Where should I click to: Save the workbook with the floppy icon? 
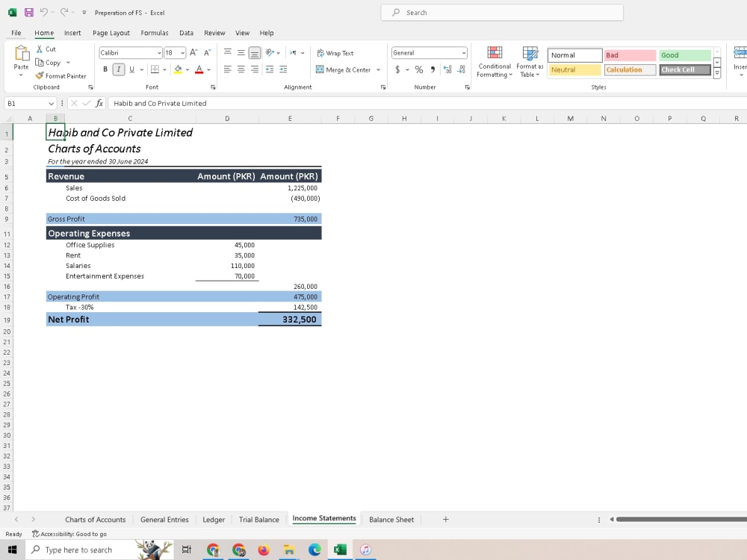coord(28,13)
